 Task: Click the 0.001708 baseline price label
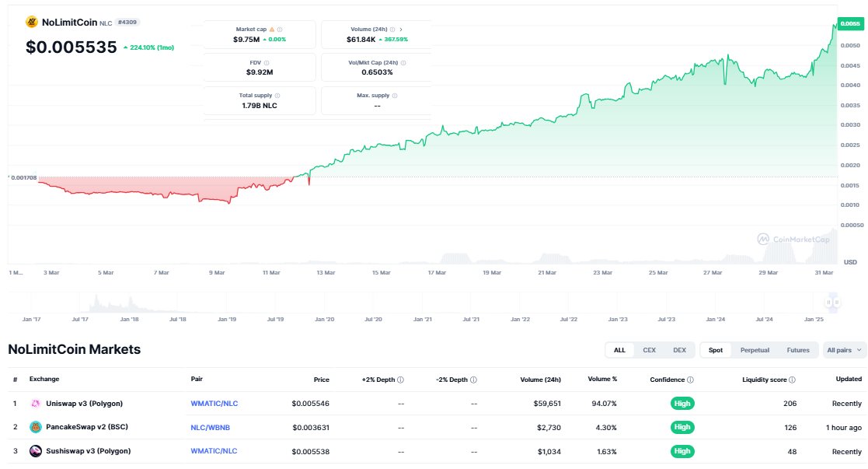click(23, 178)
